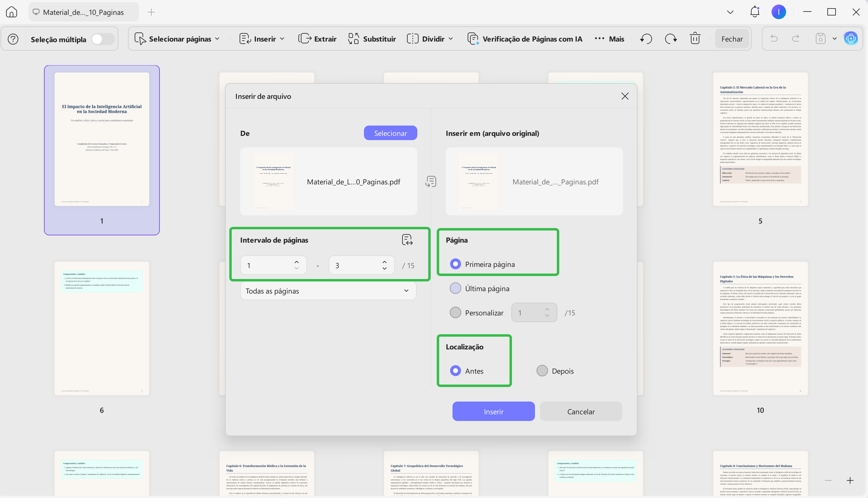This screenshot has height=498, width=868.
Task: Delete selected pages with trash icon
Action: pyautogui.click(x=695, y=38)
